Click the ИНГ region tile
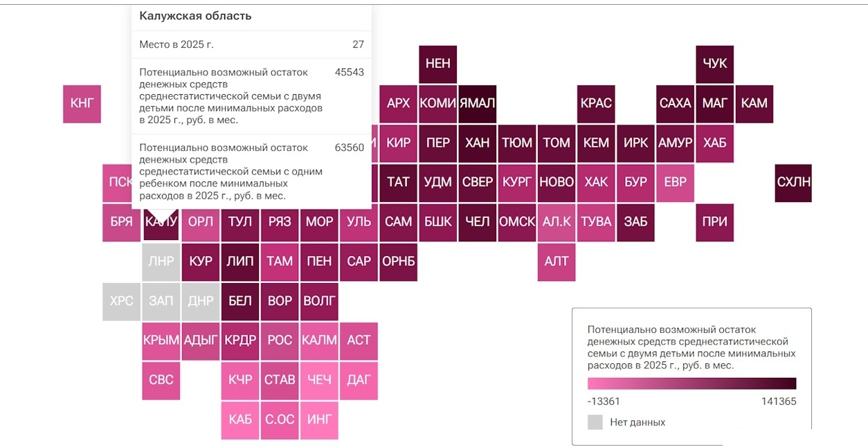The image size is (868, 447). coord(319,419)
